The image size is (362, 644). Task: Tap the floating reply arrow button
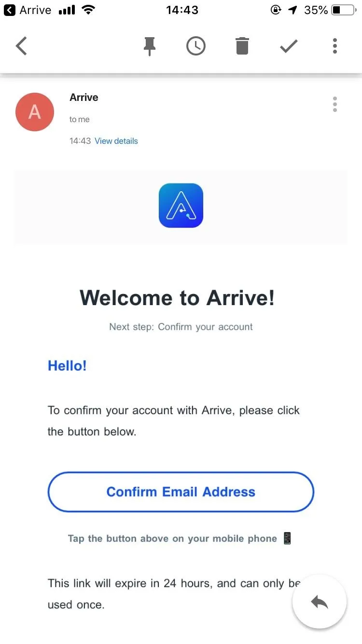click(320, 602)
